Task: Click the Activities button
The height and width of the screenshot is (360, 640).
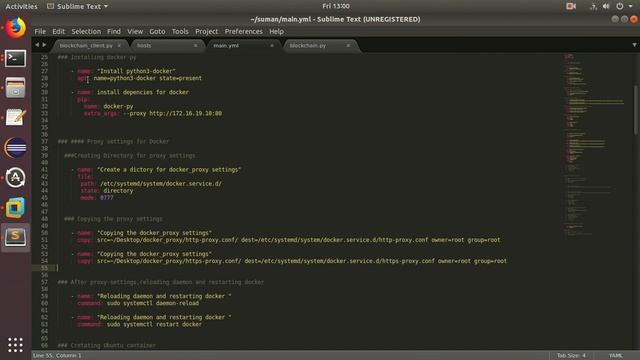Action: click(x=21, y=6)
